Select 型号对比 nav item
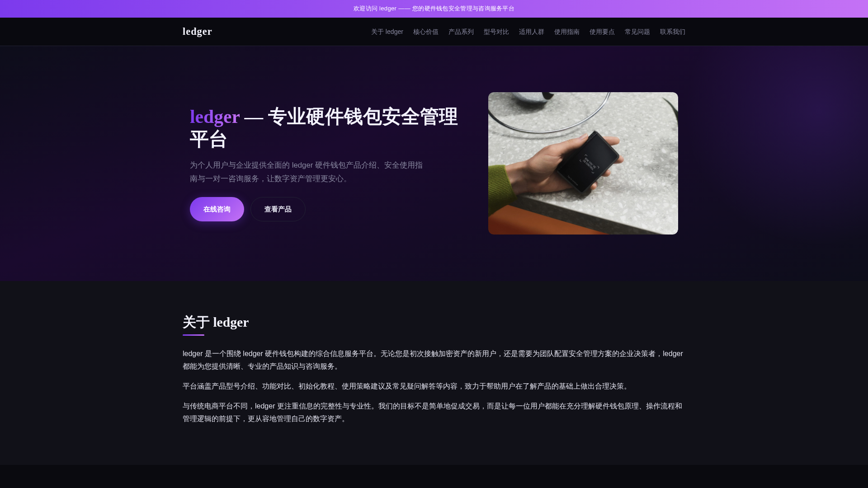The height and width of the screenshot is (488, 868). tap(496, 32)
